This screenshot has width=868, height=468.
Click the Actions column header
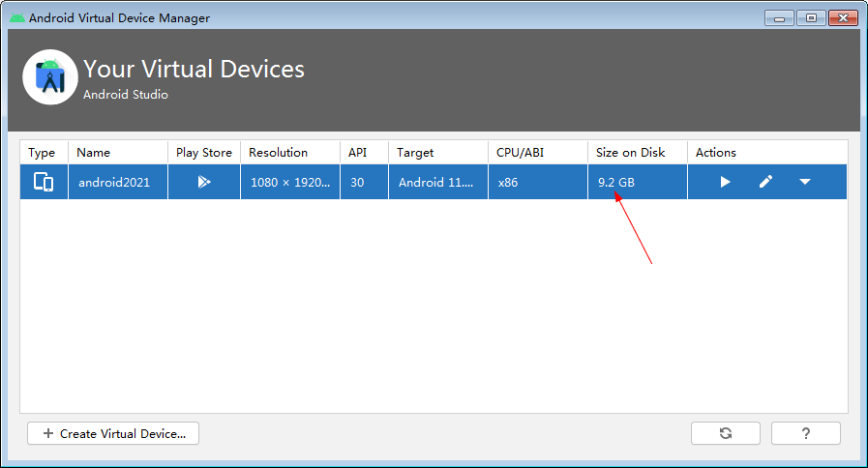pyautogui.click(x=767, y=152)
